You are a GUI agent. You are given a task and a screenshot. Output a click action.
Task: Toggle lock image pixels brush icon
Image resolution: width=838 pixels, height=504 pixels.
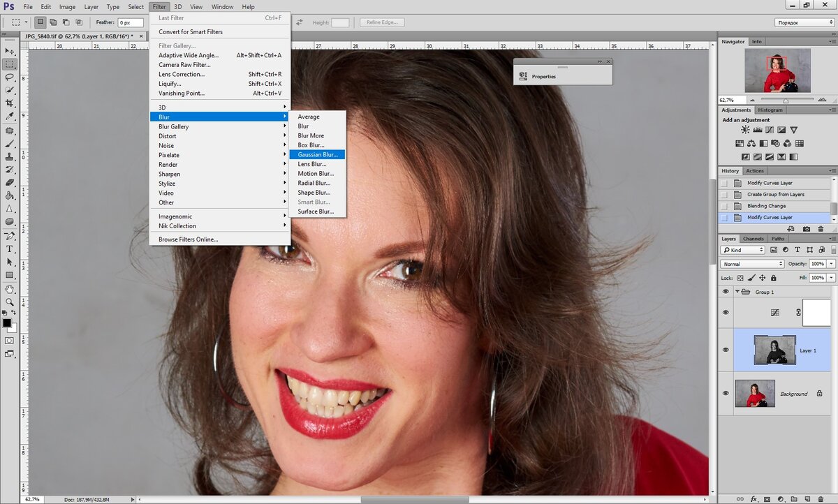click(x=751, y=278)
